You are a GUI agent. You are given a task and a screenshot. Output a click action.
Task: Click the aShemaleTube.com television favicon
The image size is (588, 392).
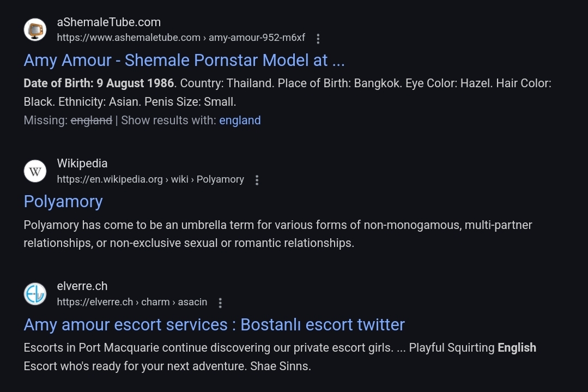(x=35, y=29)
